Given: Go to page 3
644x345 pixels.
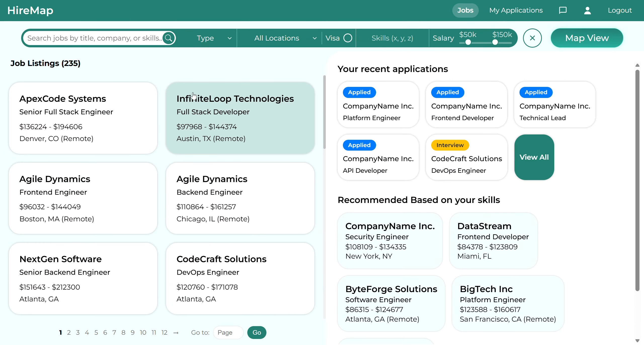Looking at the screenshot, I should 78,333.
